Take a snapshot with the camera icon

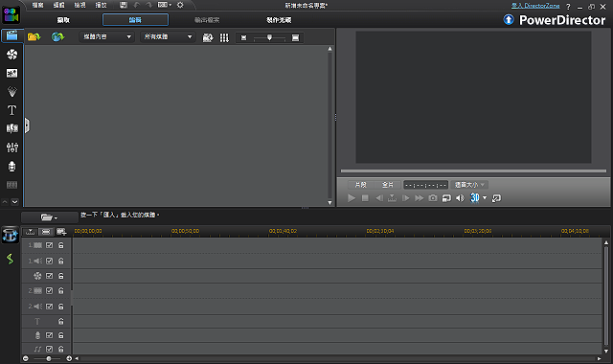pyautogui.click(x=432, y=198)
